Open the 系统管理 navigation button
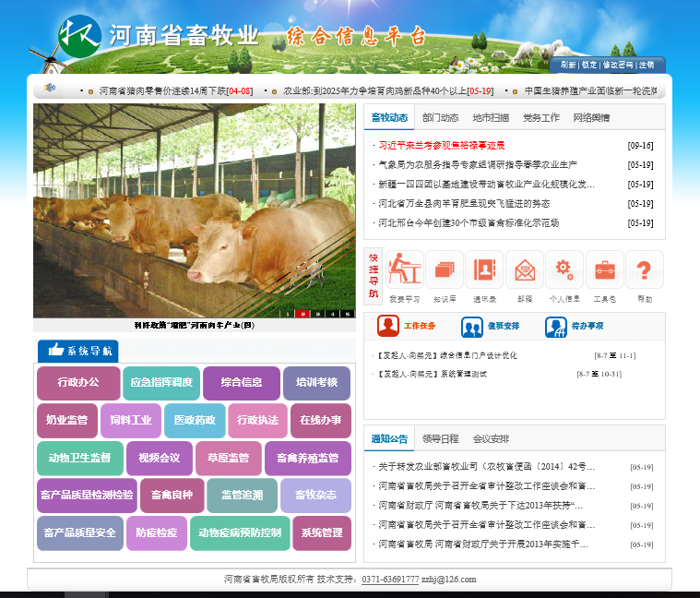This screenshot has width=700, height=598. 322,533
